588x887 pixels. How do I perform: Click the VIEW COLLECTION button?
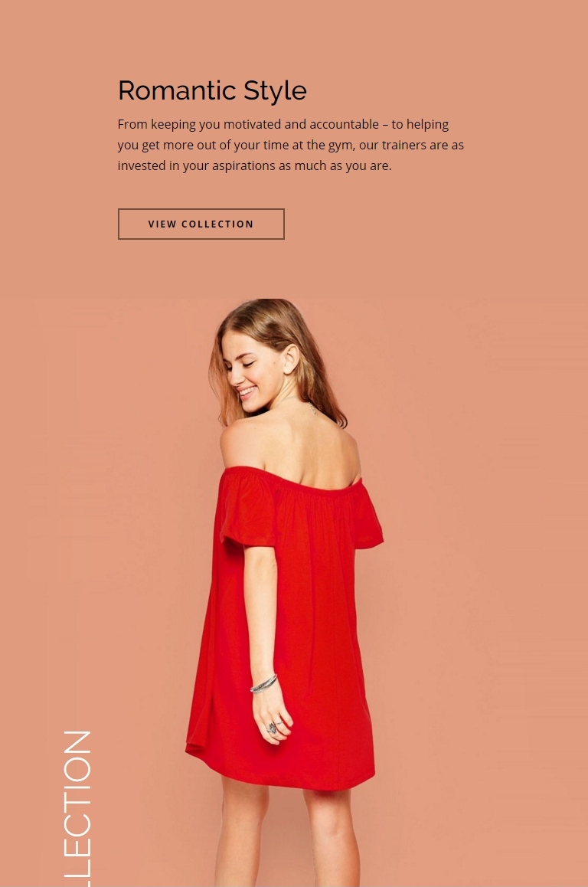coord(201,224)
